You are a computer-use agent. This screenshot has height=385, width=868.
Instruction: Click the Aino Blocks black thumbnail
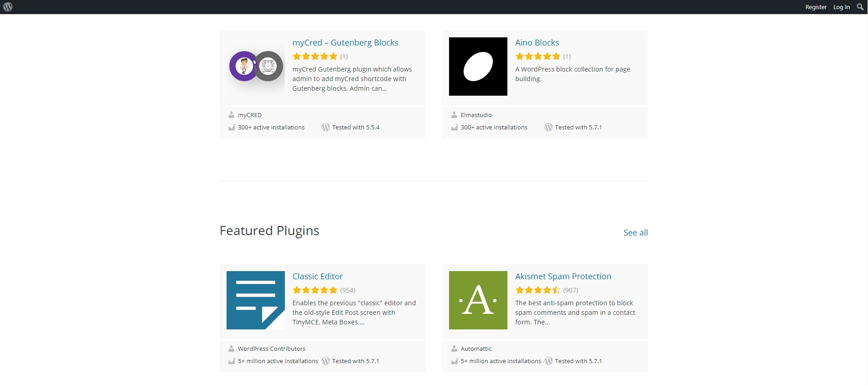tap(478, 67)
